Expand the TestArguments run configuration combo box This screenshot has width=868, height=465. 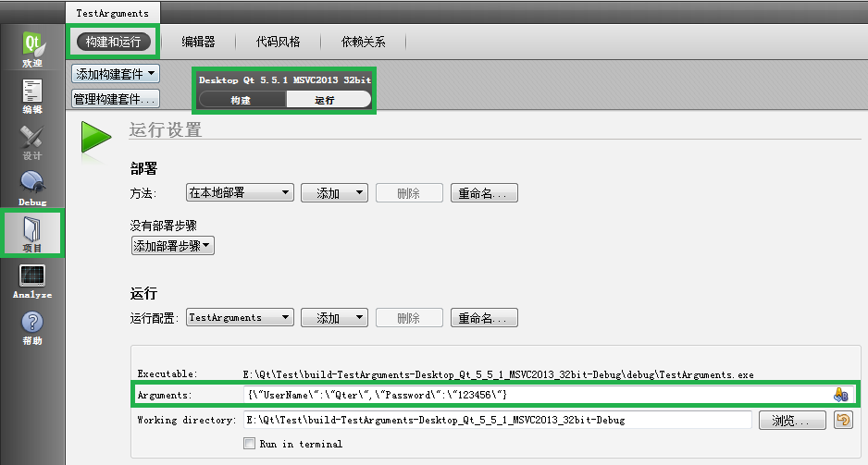pos(240,317)
